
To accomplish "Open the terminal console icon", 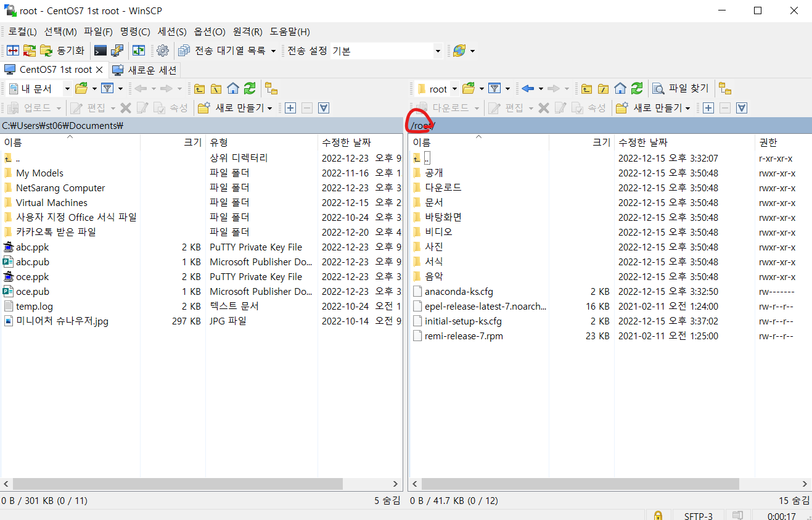I will click(100, 51).
